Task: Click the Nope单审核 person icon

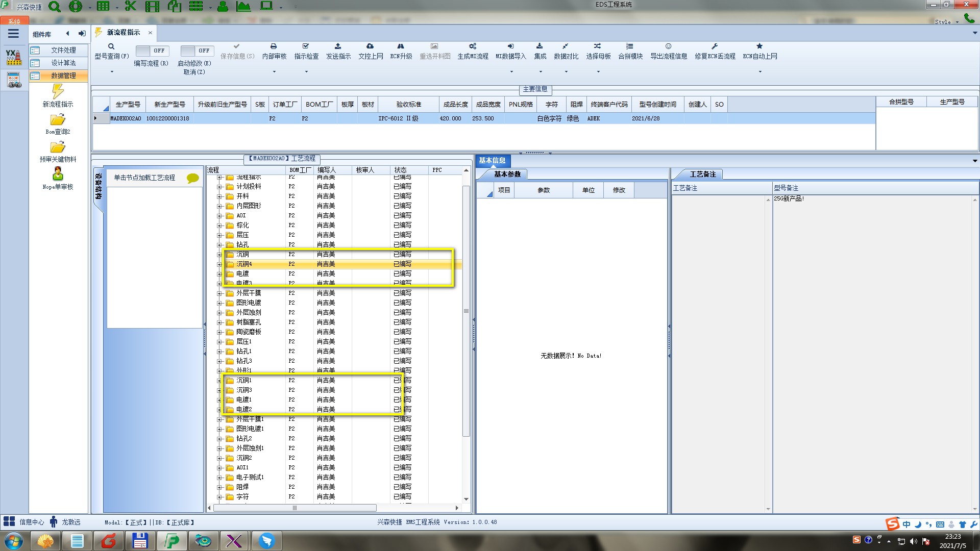Action: [58, 174]
